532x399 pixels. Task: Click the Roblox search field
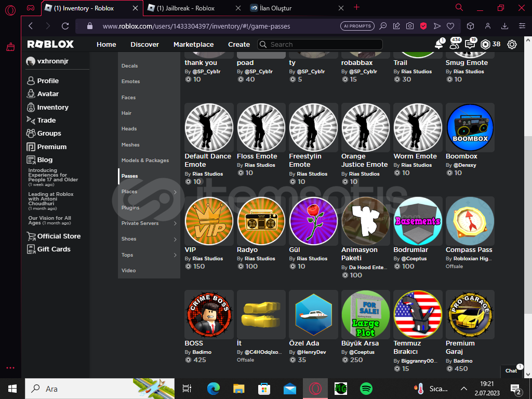320,45
